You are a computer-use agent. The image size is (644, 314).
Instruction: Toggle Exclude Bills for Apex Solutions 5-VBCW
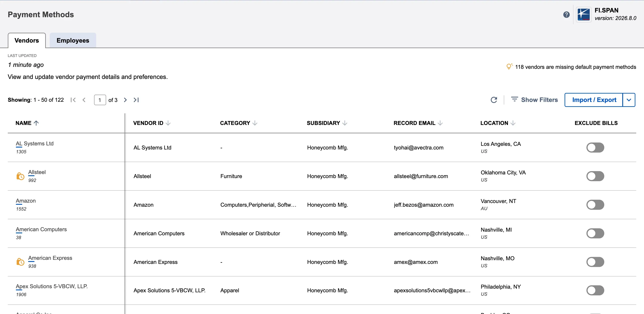click(x=595, y=290)
